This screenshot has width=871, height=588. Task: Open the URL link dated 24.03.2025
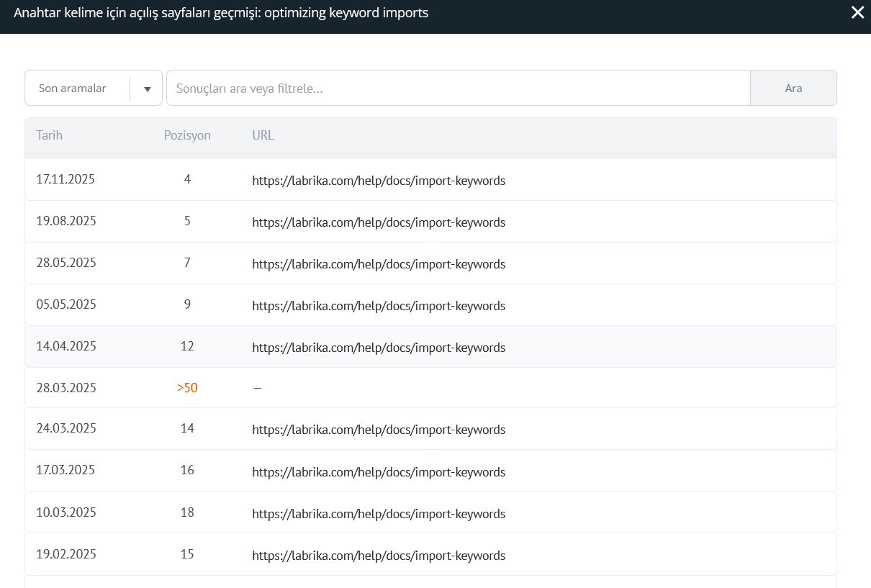coord(379,430)
